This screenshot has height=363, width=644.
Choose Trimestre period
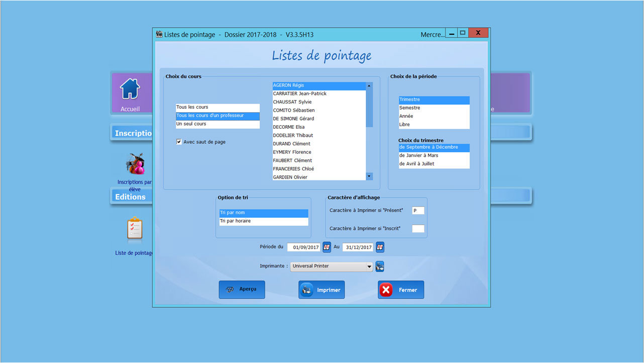click(434, 100)
